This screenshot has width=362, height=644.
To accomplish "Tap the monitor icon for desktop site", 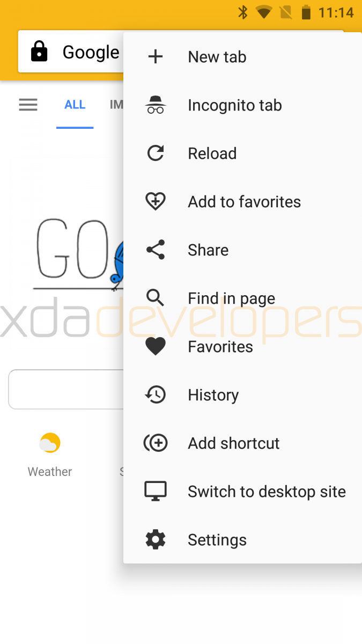I will [156, 491].
